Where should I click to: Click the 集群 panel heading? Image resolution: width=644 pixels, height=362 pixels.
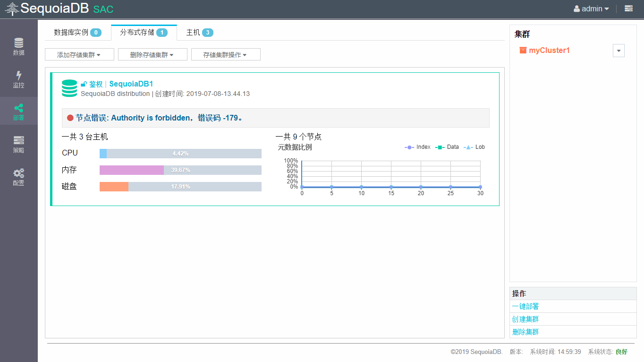click(x=522, y=34)
